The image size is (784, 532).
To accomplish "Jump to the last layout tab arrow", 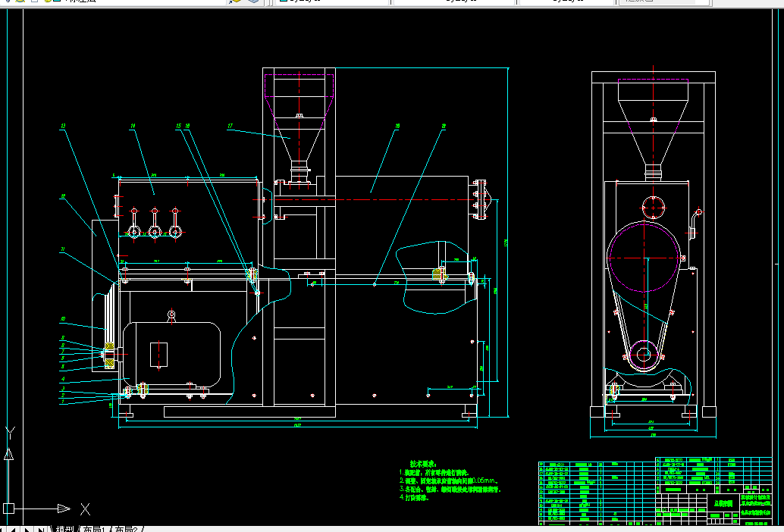I will pos(41,530).
